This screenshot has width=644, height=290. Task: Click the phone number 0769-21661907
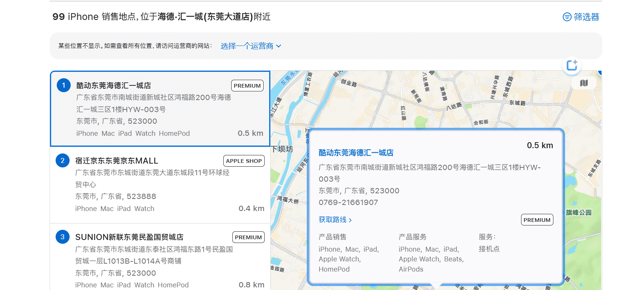[x=348, y=202]
